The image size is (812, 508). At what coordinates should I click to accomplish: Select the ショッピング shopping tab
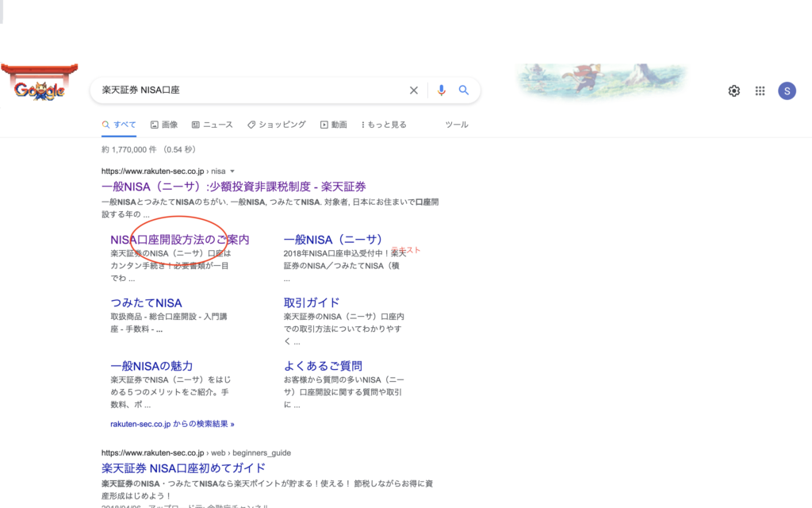277,125
